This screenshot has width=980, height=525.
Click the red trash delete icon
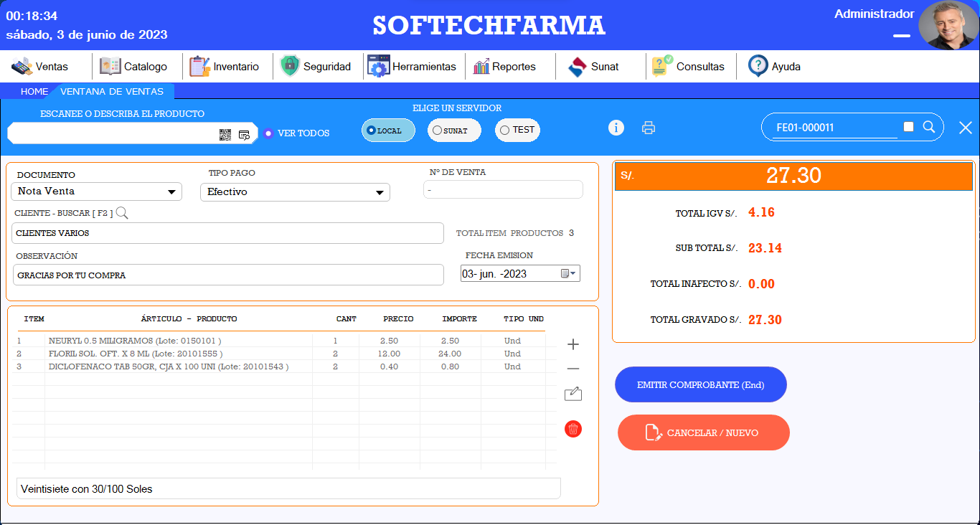[573, 429]
